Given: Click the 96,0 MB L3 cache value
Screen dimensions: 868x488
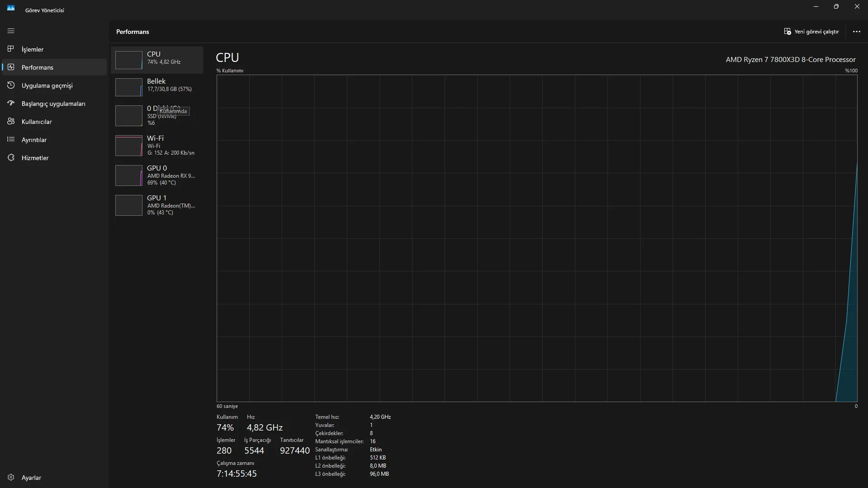Looking at the screenshot, I should click(379, 474).
